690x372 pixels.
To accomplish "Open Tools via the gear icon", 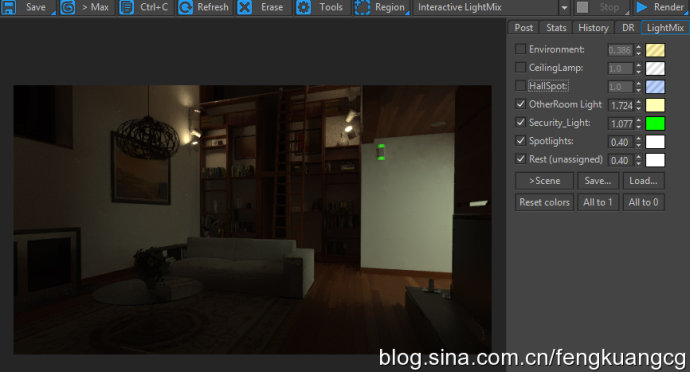I will pos(303,7).
